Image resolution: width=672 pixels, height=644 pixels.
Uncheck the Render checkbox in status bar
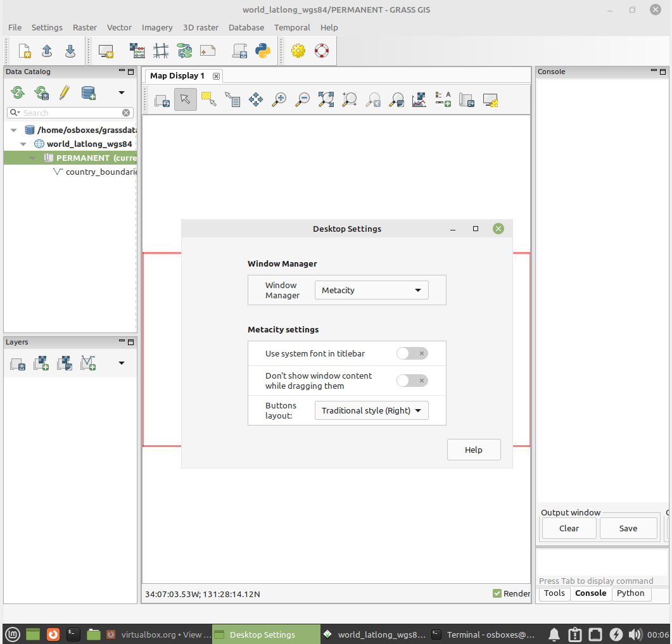(497, 593)
